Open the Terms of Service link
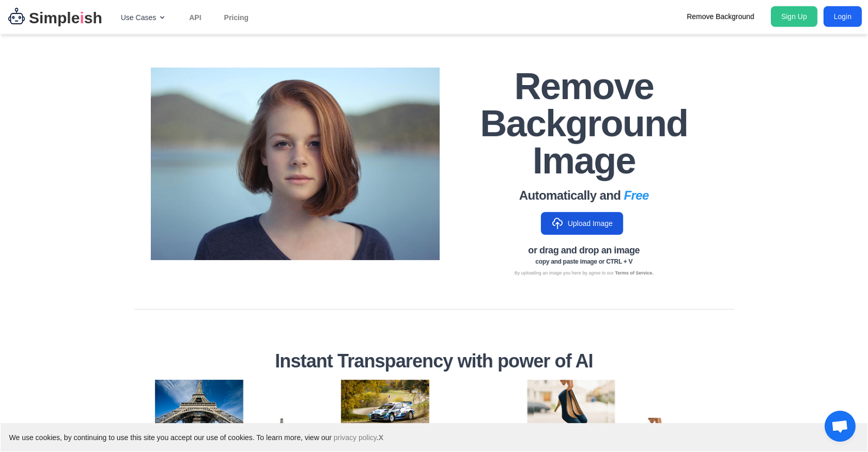Viewport: 868px width, 452px height. tap(634, 273)
